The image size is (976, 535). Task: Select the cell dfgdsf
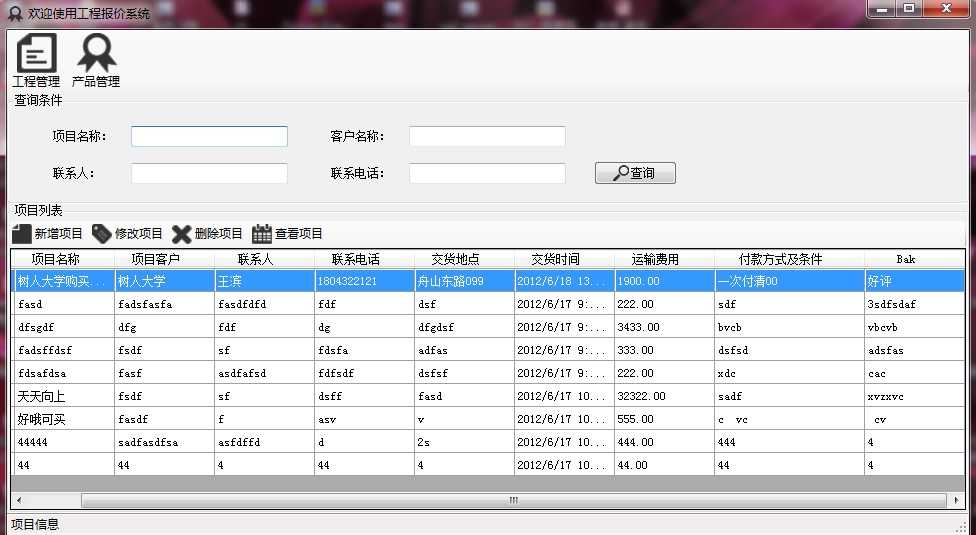pyautogui.click(x=464, y=327)
